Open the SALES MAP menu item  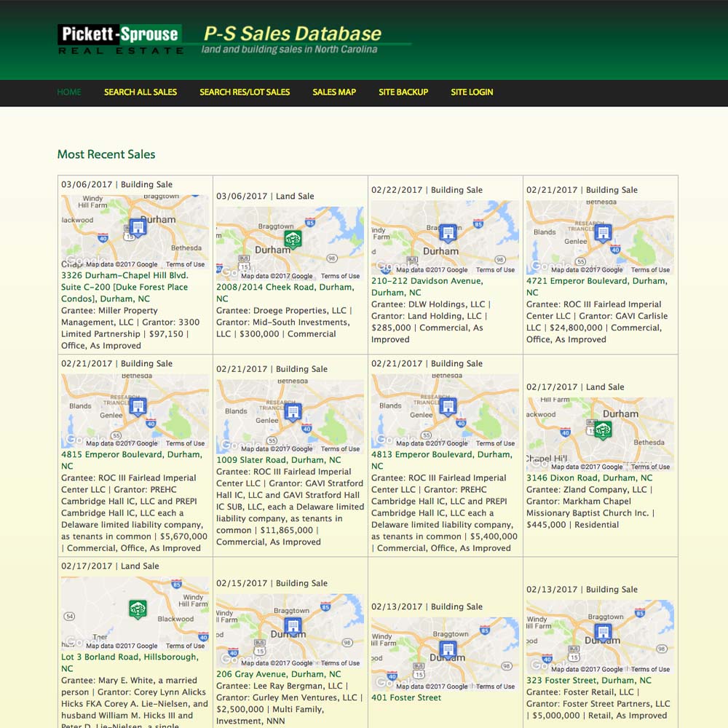334,92
